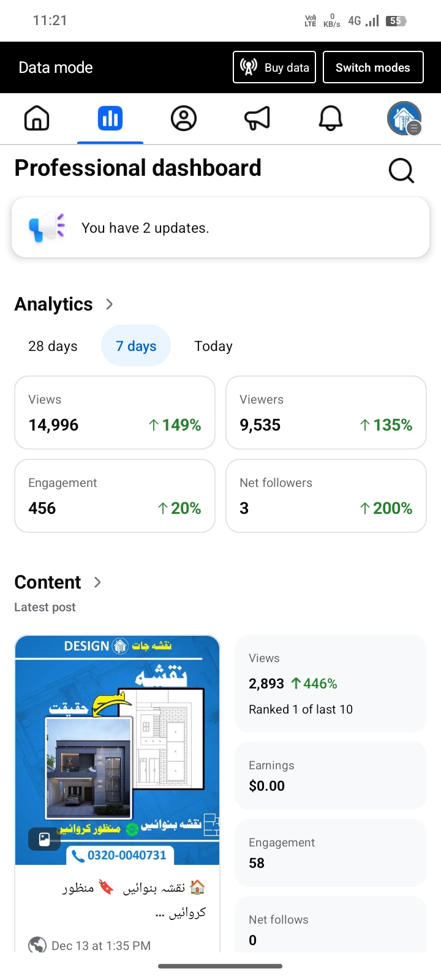Open the Professional dashboard chart icon

coord(110,118)
